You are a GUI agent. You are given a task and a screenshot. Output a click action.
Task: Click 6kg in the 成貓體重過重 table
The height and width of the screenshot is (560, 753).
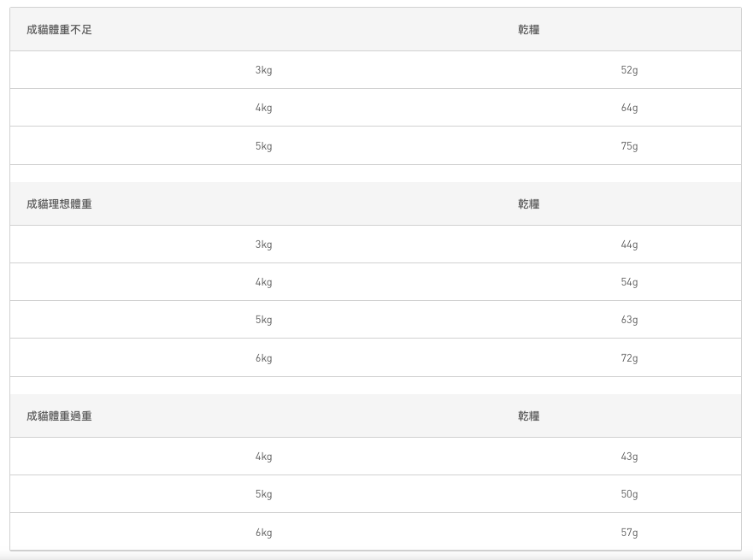click(x=263, y=533)
